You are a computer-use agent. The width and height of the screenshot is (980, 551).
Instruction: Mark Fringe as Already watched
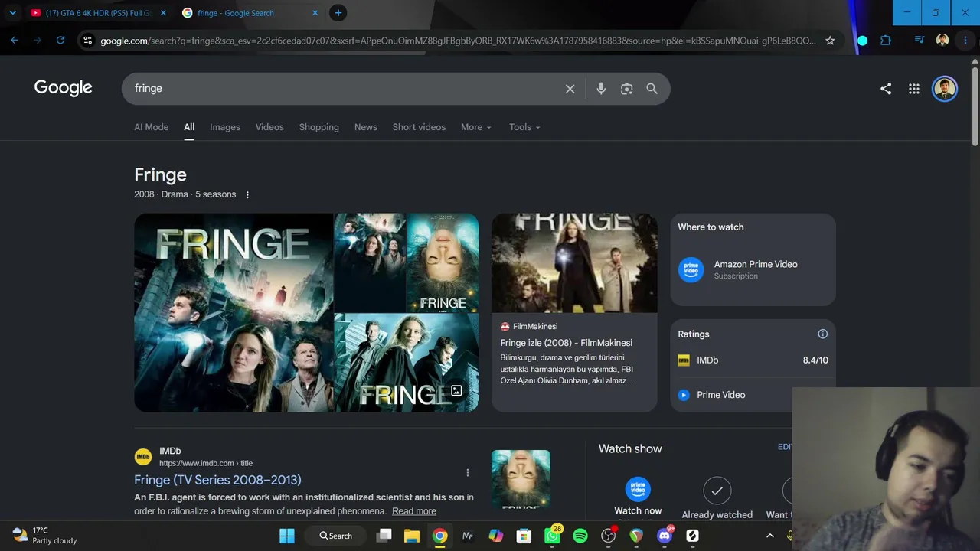pyautogui.click(x=717, y=498)
